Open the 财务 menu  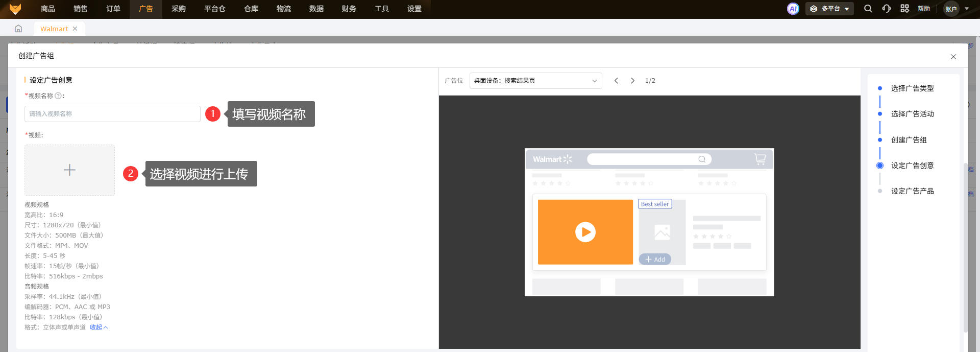pyautogui.click(x=349, y=9)
